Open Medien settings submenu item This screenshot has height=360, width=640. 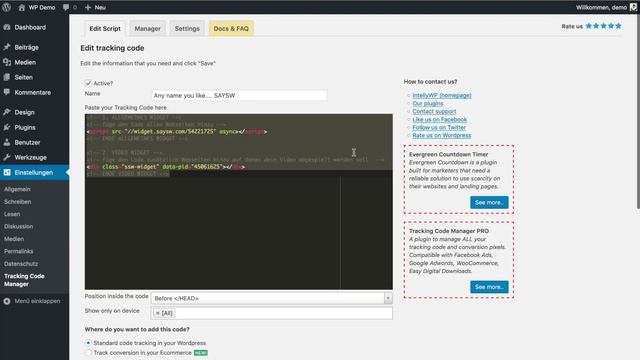tap(14, 239)
